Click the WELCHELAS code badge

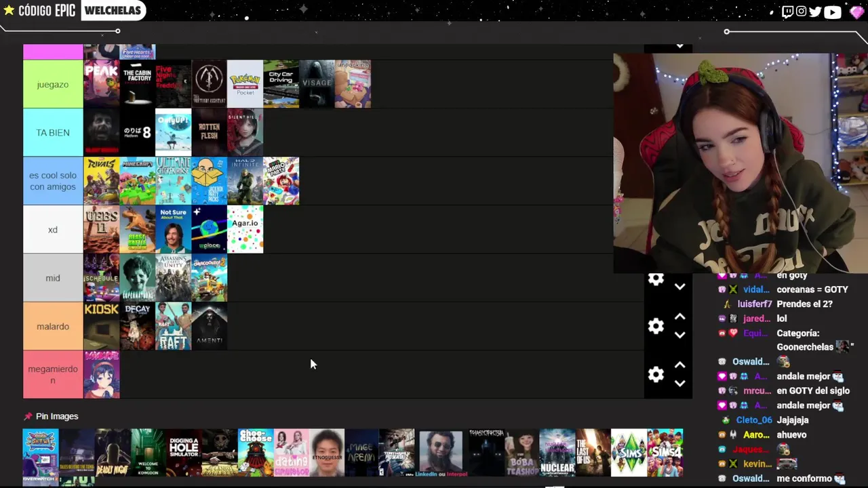(113, 10)
